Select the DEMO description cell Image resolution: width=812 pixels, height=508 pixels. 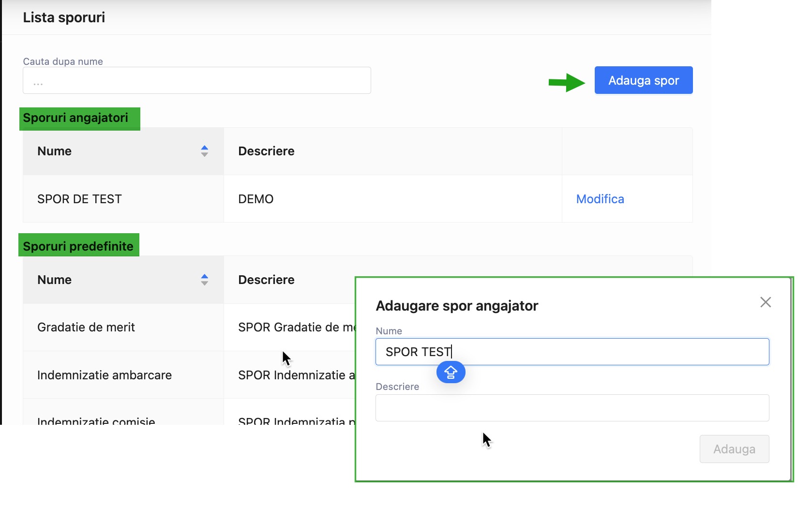(393, 199)
